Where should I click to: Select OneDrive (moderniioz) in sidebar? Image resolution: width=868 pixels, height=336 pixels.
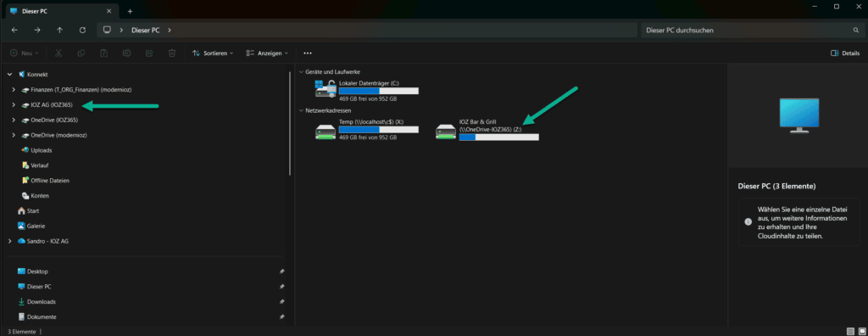click(54, 135)
